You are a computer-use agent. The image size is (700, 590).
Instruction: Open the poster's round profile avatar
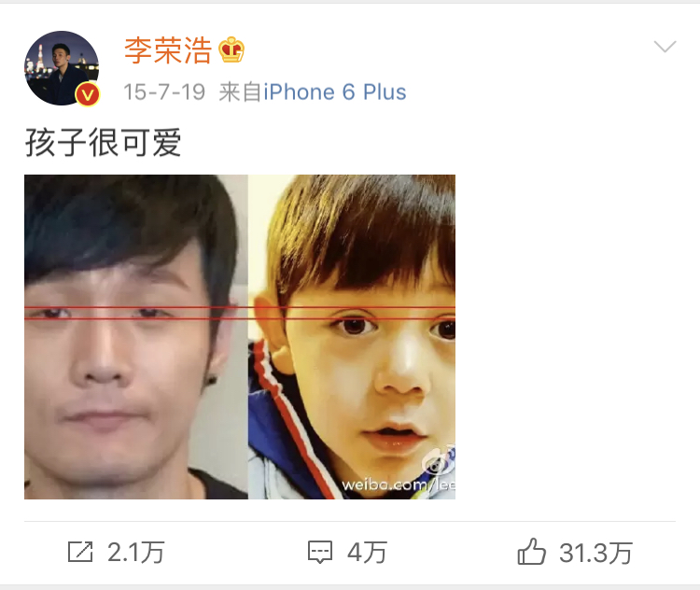[62, 68]
